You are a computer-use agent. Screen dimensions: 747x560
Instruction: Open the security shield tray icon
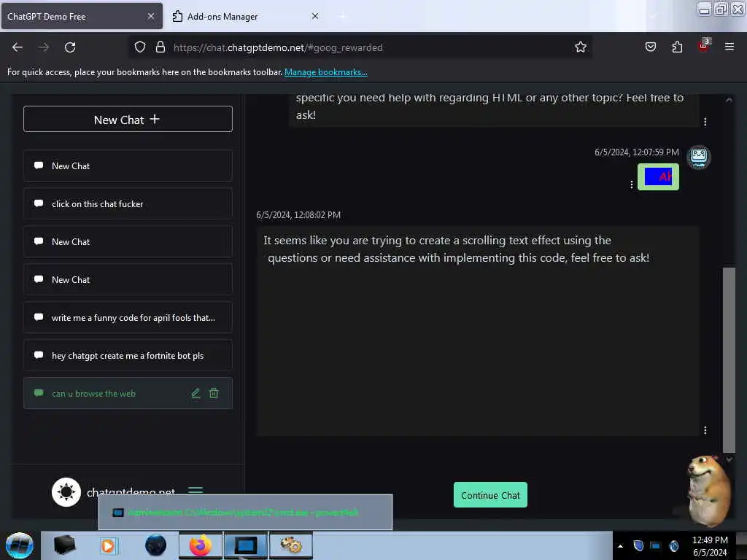[638, 545]
